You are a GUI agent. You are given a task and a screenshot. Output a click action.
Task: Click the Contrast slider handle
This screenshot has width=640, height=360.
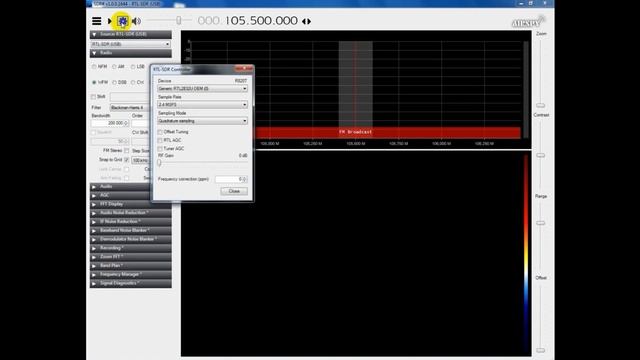pyautogui.click(x=540, y=156)
